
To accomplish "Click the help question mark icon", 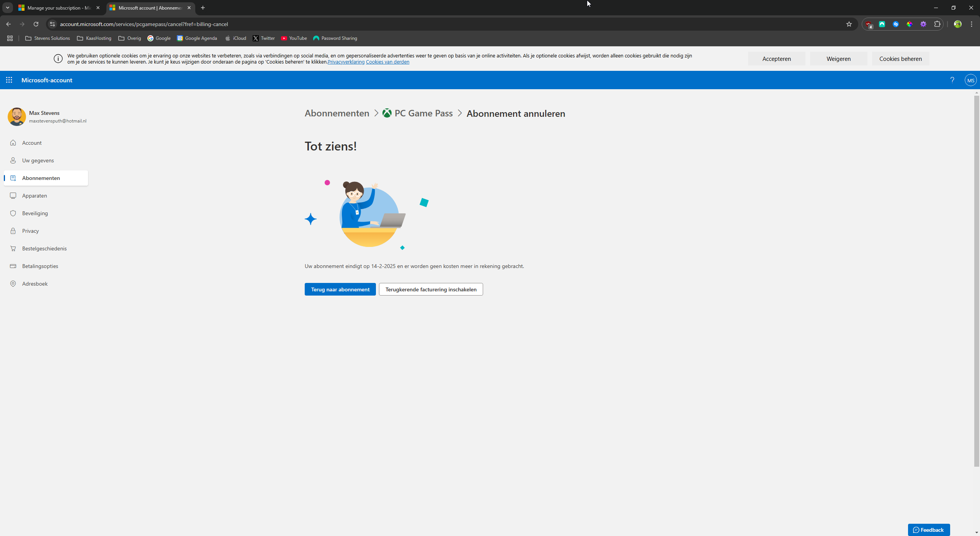I will (952, 80).
